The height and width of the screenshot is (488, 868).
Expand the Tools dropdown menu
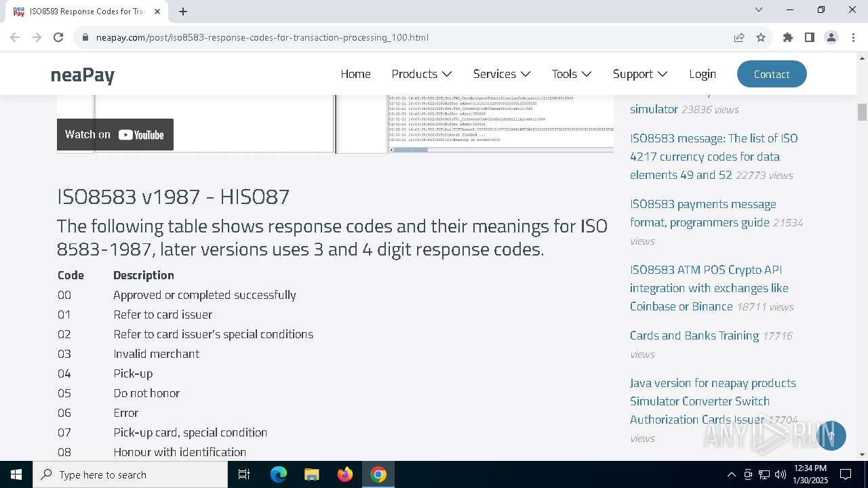(572, 74)
